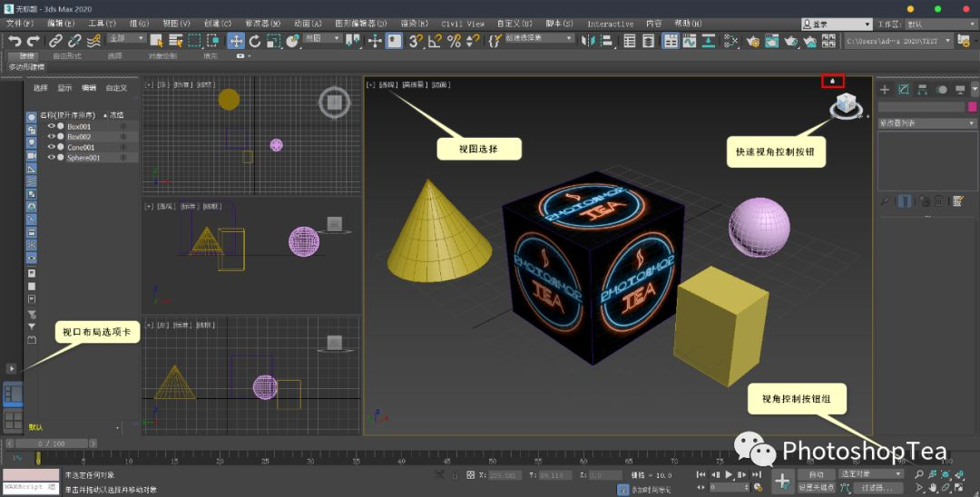Toggle the Scene Explorer icon
980x497 pixels.
tap(630, 41)
